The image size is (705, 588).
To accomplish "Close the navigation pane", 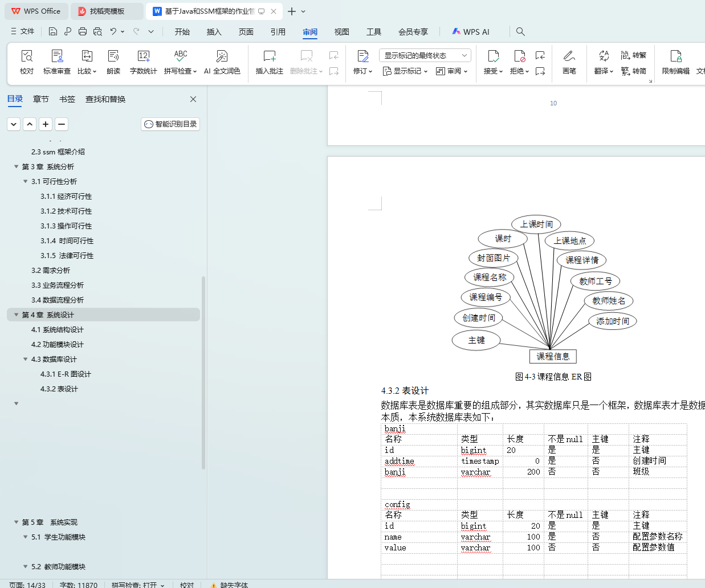I will tap(193, 99).
